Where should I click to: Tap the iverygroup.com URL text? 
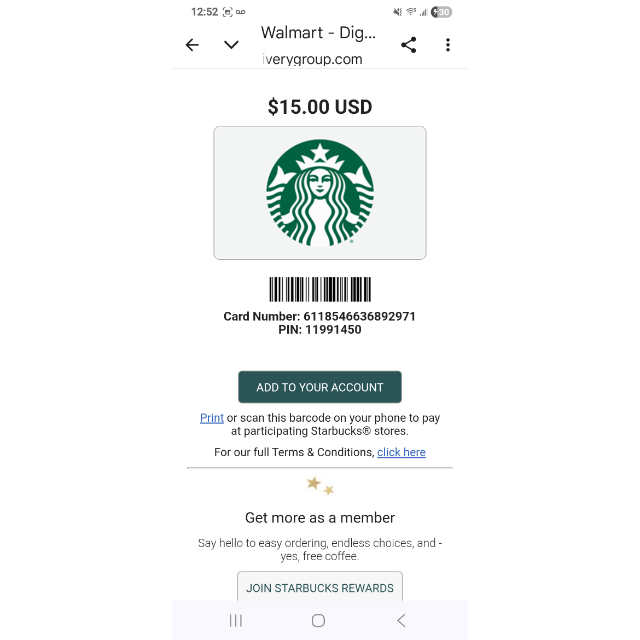[x=312, y=60]
